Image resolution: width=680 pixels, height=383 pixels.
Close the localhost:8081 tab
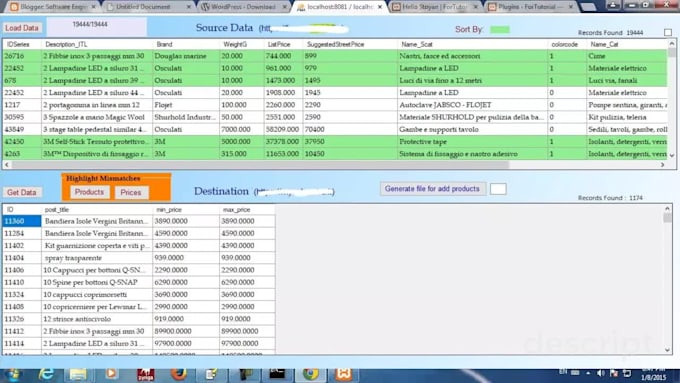(x=380, y=7)
